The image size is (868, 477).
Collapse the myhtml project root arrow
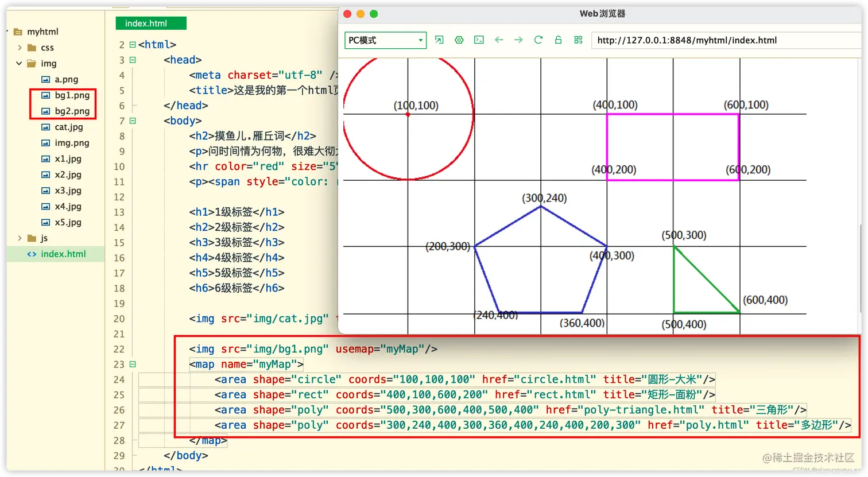[x=7, y=32]
